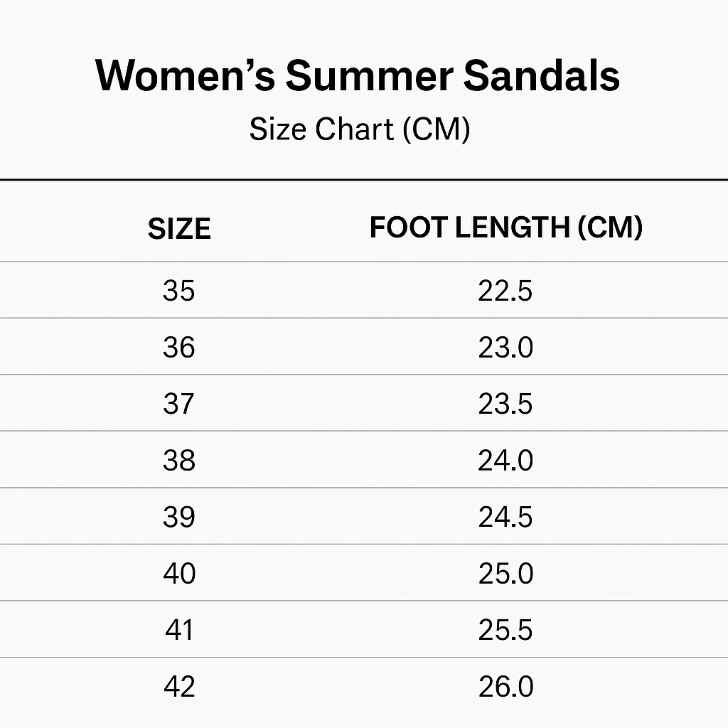Select the 23.0 foot length value
This screenshot has width=728, height=728.
[505, 348]
